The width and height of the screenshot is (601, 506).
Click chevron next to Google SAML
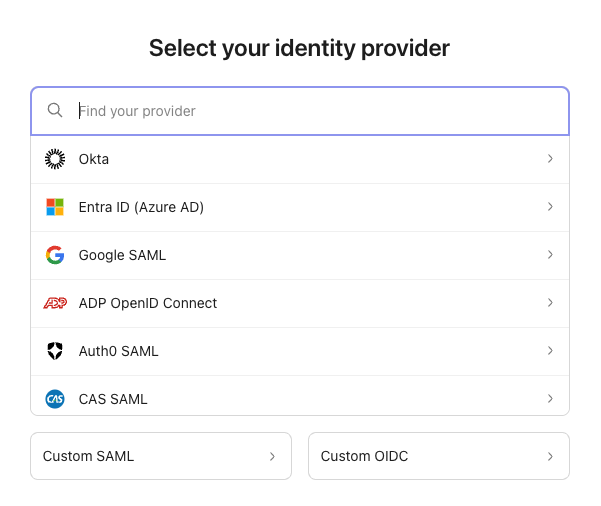[x=550, y=255]
